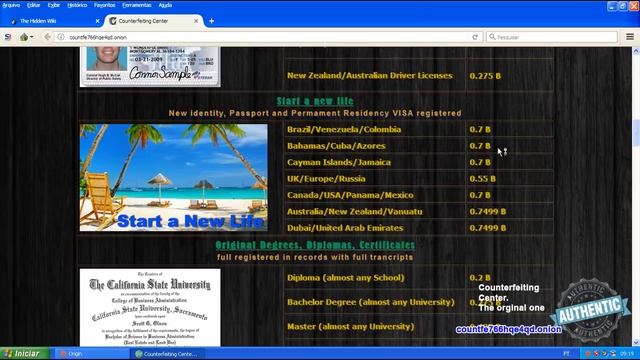Click the Cayman Islands/Jamaica row text

coord(338,162)
